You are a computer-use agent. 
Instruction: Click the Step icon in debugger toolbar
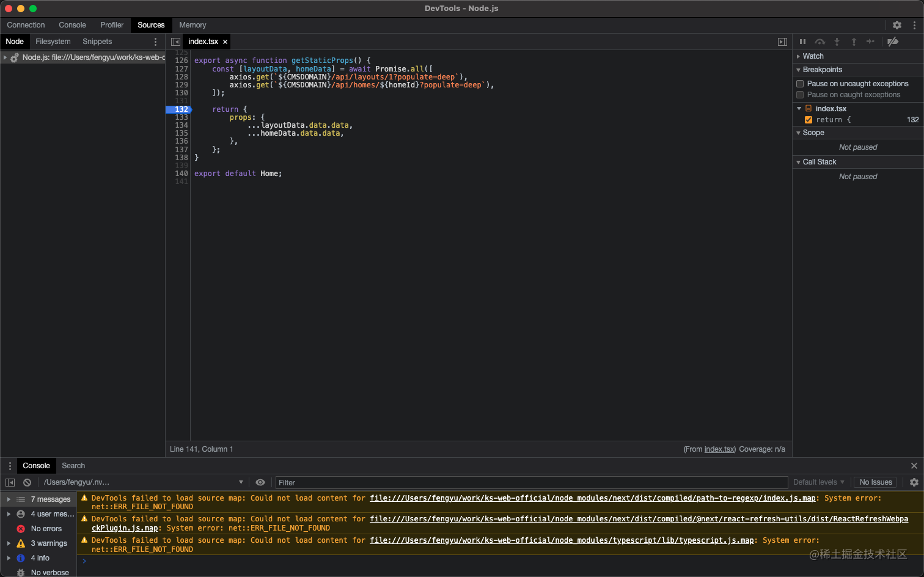point(870,42)
